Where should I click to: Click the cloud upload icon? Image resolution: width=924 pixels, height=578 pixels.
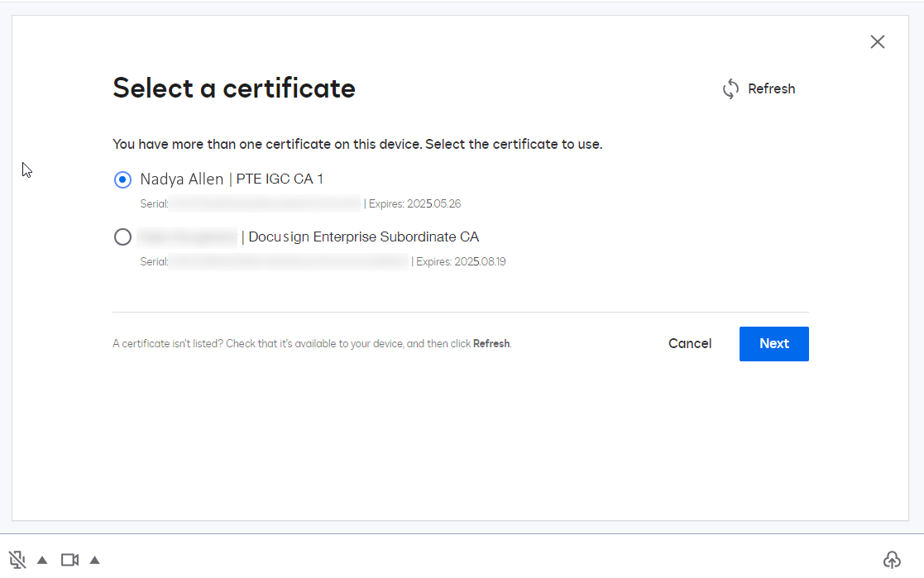(892, 559)
